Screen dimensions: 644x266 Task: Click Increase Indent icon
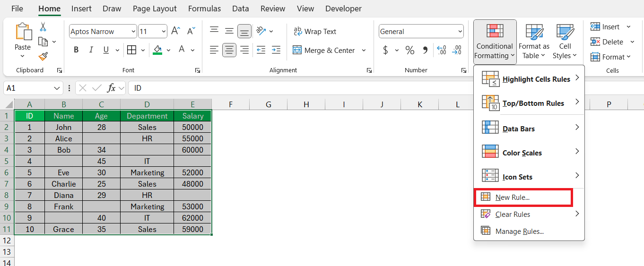pos(276,50)
